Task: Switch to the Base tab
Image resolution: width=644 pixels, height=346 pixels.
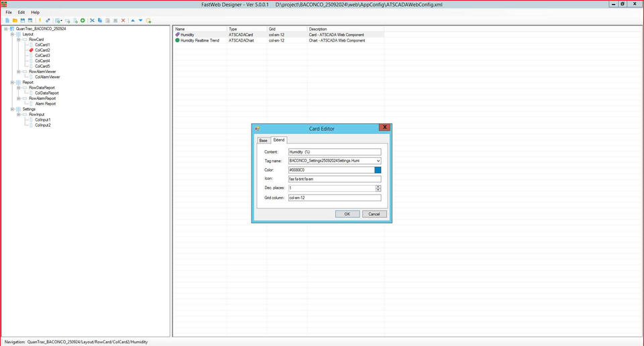Action: 263,140
